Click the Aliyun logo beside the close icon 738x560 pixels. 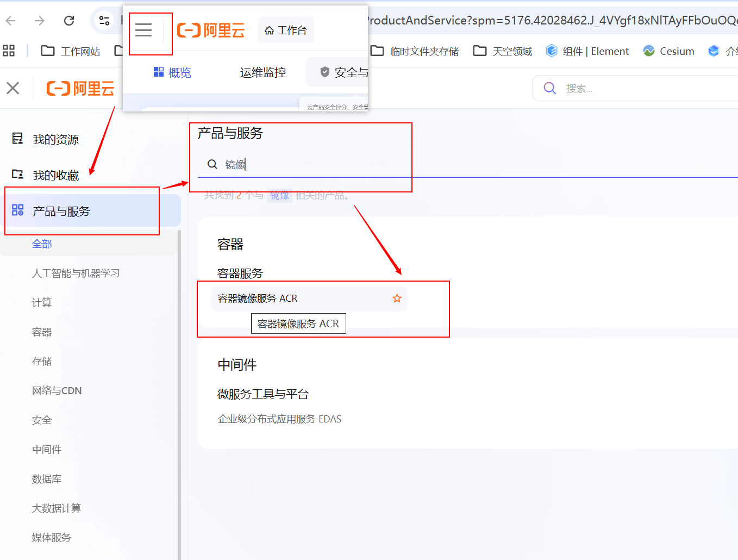[x=80, y=88]
